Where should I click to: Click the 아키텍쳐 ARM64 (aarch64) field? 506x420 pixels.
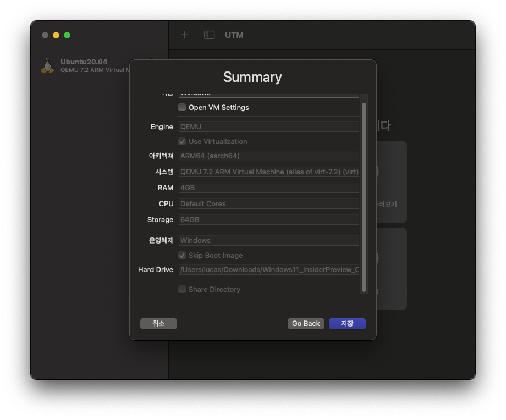(269, 156)
